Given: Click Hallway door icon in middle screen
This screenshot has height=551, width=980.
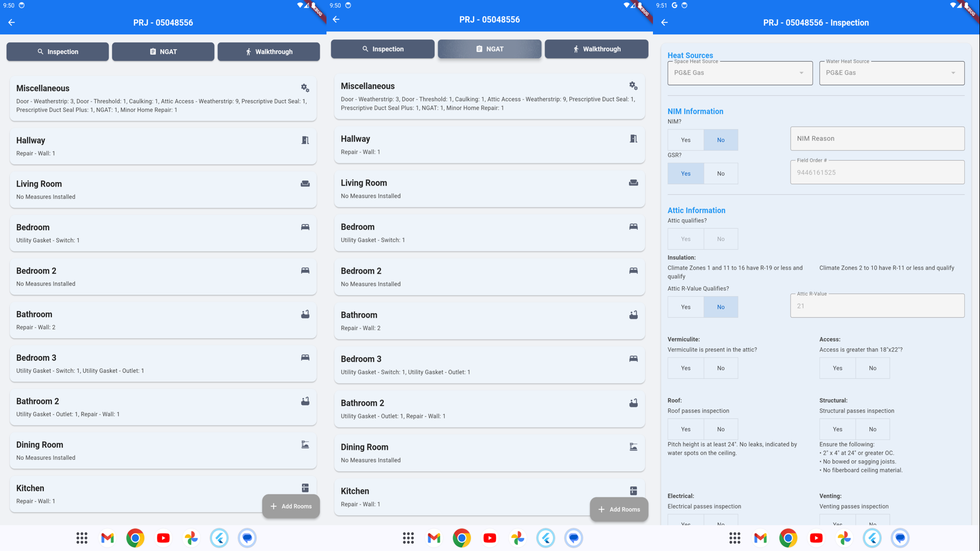Looking at the screenshot, I should tap(633, 139).
